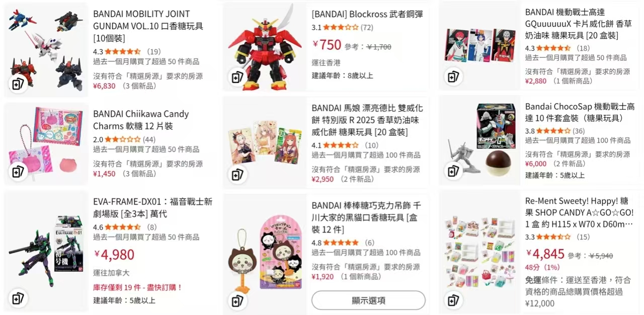Click the add-to-list icon on the ChocoSap Gundam image
Image resolution: width=644 pixels, height=315 pixels.
pyautogui.click(x=453, y=172)
